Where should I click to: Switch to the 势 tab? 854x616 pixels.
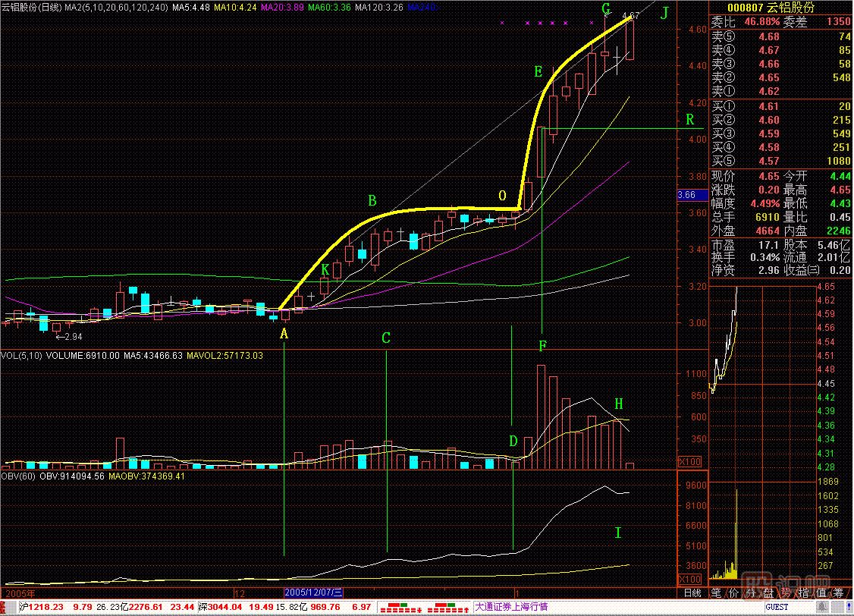[x=786, y=592]
